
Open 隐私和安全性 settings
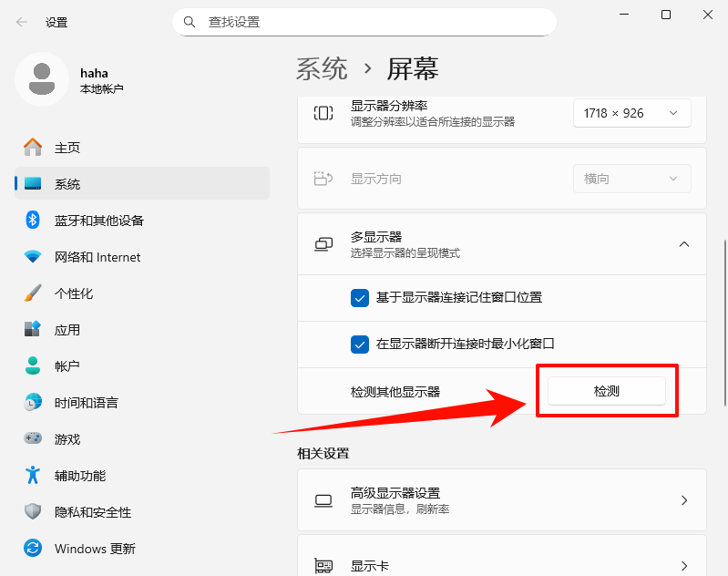pyautogui.click(x=142, y=511)
